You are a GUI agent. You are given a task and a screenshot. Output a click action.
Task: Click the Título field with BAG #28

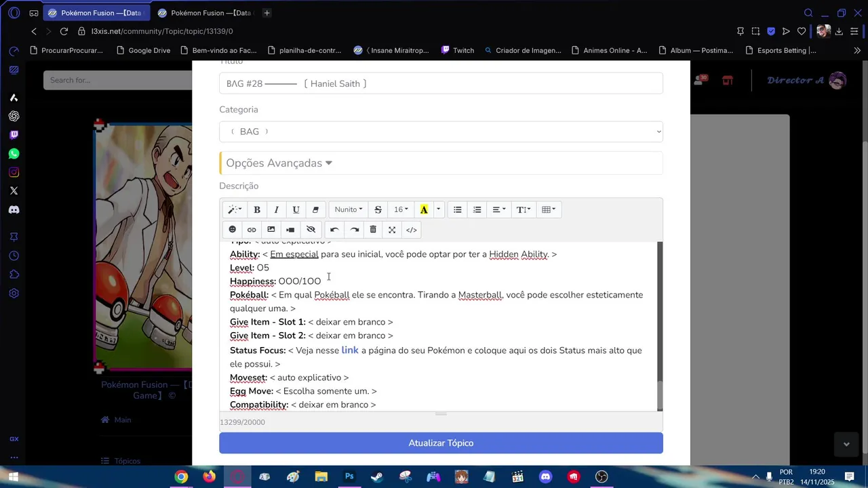click(x=441, y=83)
